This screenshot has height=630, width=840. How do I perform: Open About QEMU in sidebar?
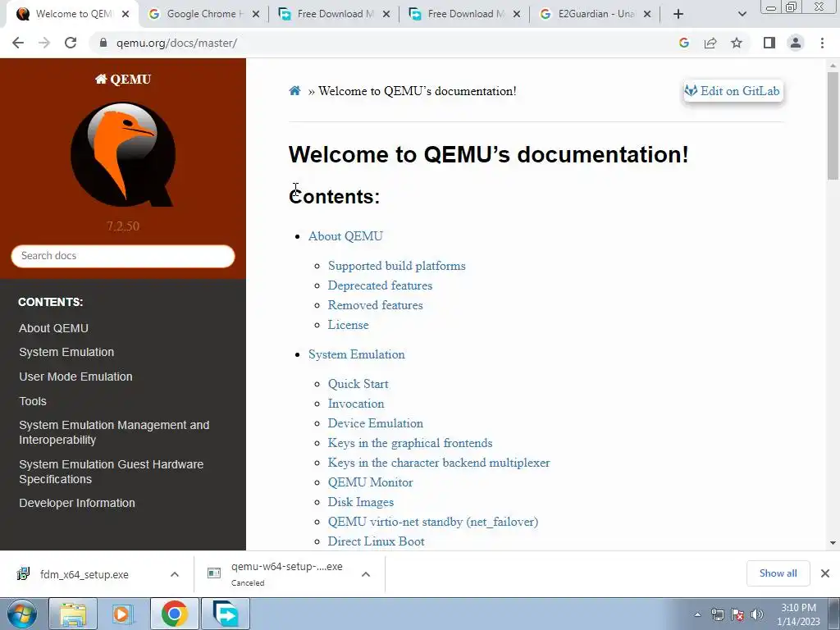pos(53,328)
